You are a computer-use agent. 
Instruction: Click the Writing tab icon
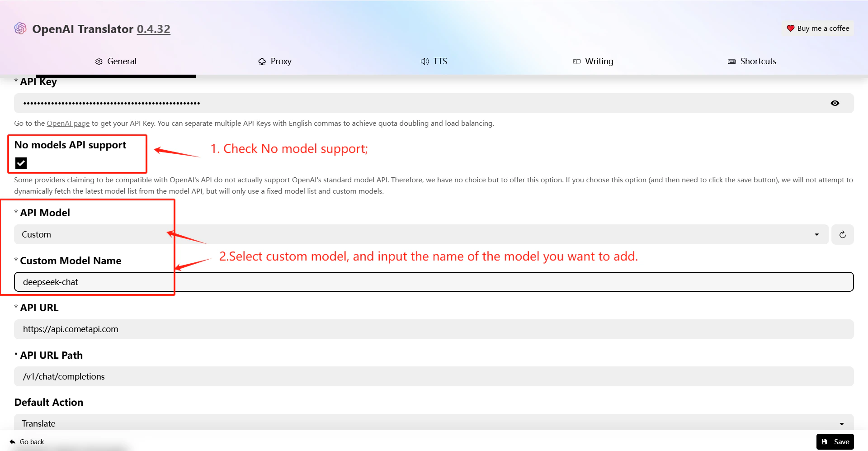576,61
